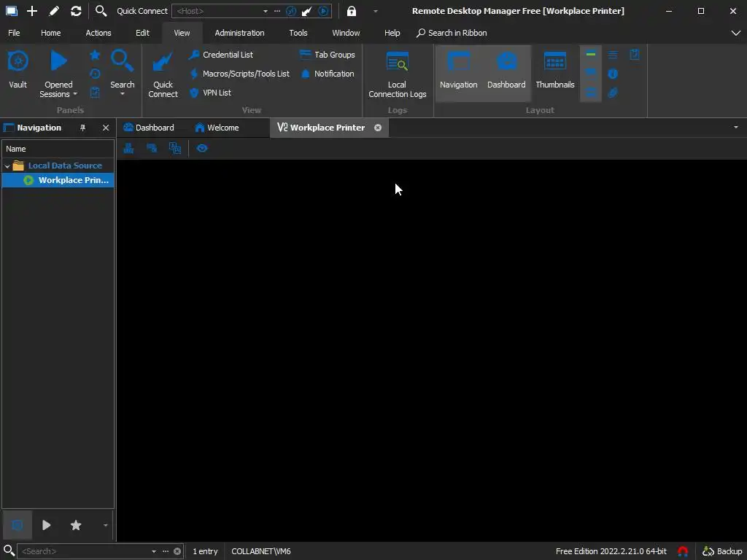Image resolution: width=747 pixels, height=560 pixels.
Task: Select the Workplace Printer entry in tree
Action: click(58, 180)
